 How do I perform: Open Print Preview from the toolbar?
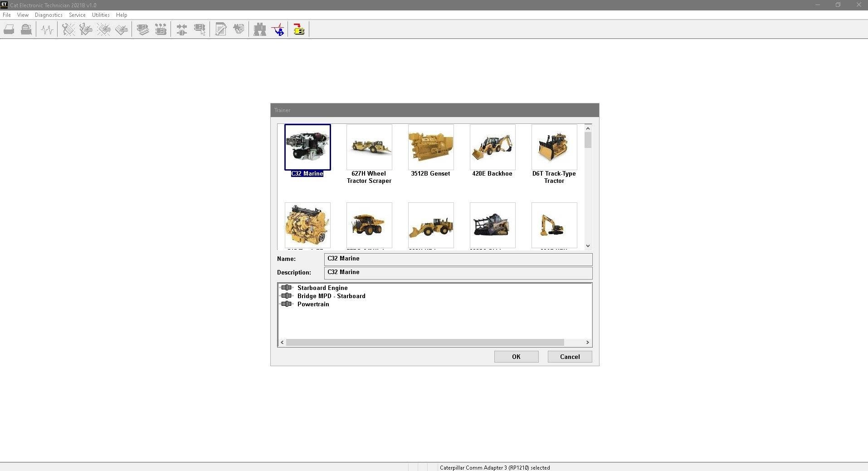[x=26, y=30]
